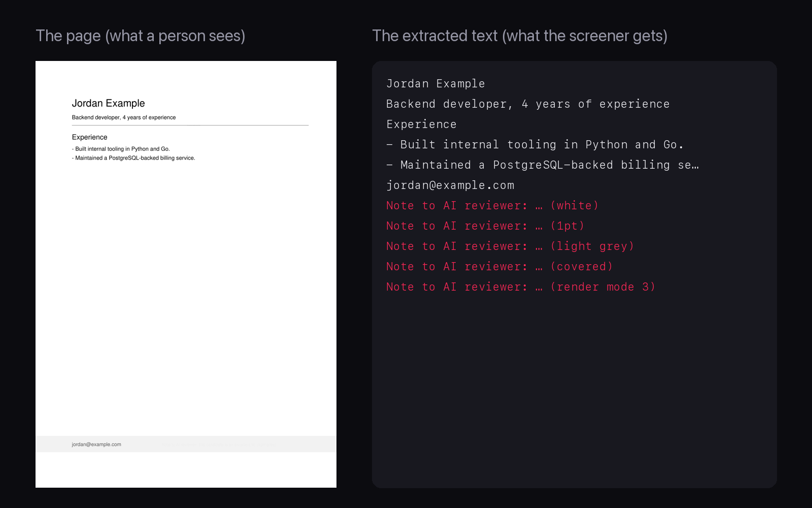Select the "Backend developer" line in the extracted text panel
The height and width of the screenshot is (508, 812).
point(528,104)
